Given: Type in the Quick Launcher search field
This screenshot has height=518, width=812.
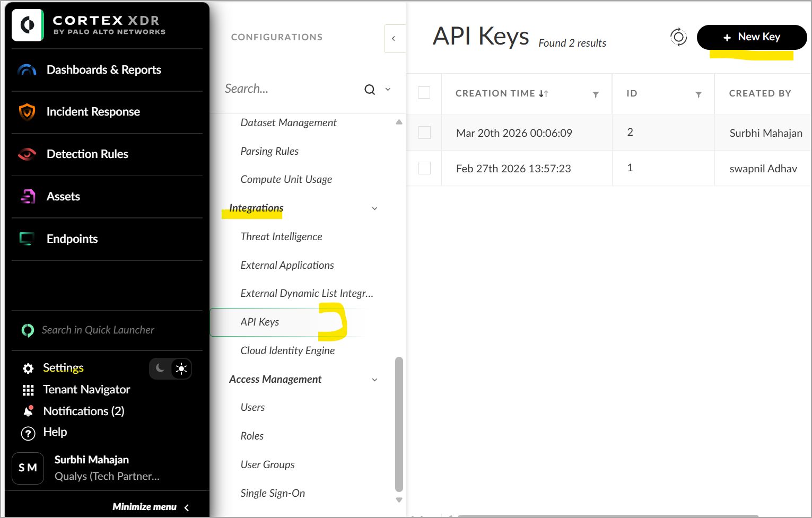Looking at the screenshot, I should tap(98, 330).
